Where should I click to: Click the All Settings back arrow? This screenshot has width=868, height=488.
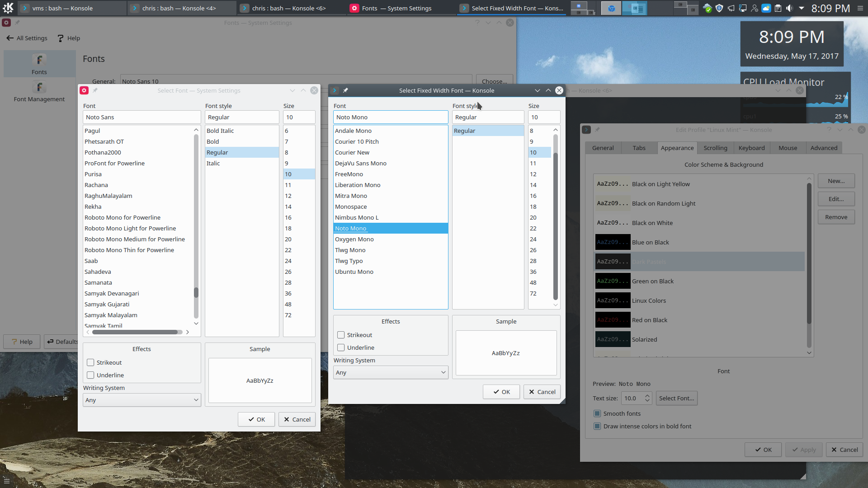pos(27,38)
